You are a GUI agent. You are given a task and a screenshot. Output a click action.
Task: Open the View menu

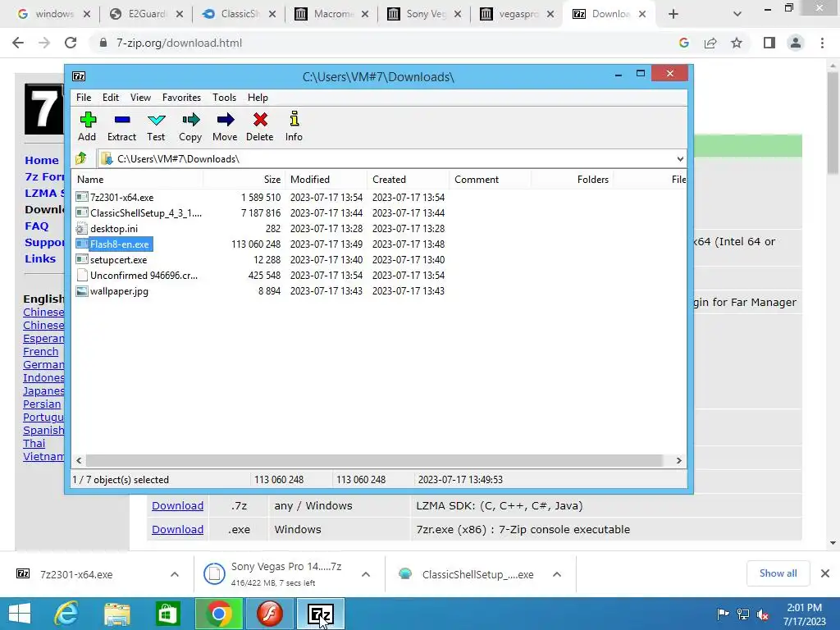(x=140, y=98)
